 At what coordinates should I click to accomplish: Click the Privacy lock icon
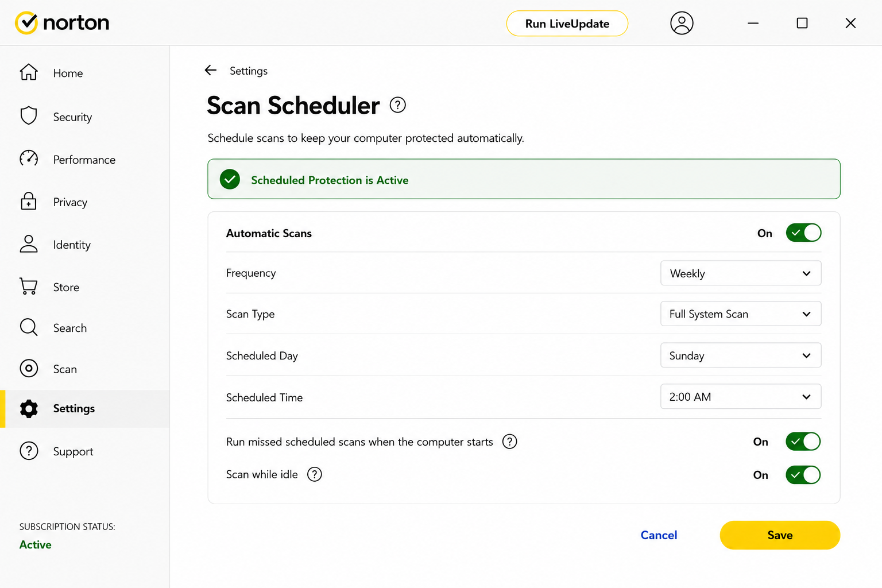click(29, 201)
